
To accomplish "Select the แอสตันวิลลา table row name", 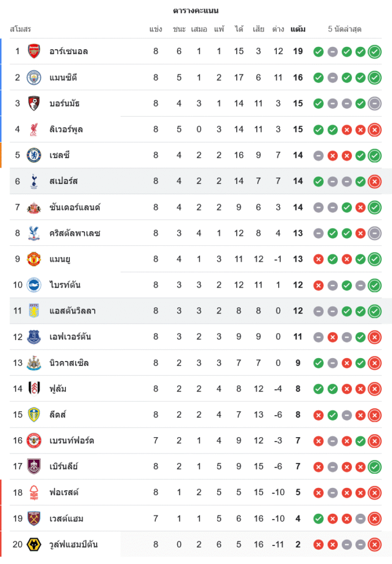I will 73,311.
